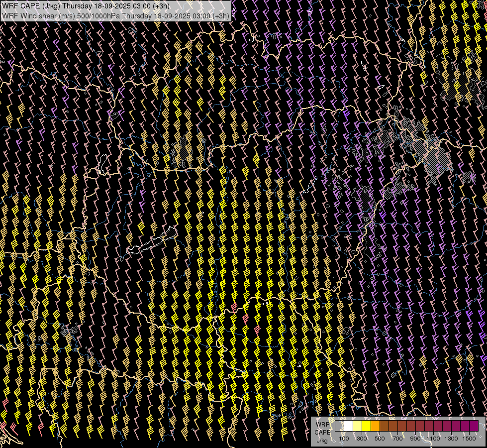Click the '900' legend value
Screen dimensions: 487x448
coord(415,439)
